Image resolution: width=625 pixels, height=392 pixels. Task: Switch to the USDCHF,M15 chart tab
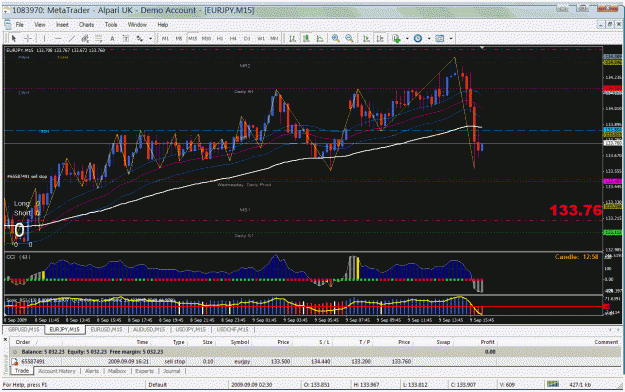click(232, 329)
